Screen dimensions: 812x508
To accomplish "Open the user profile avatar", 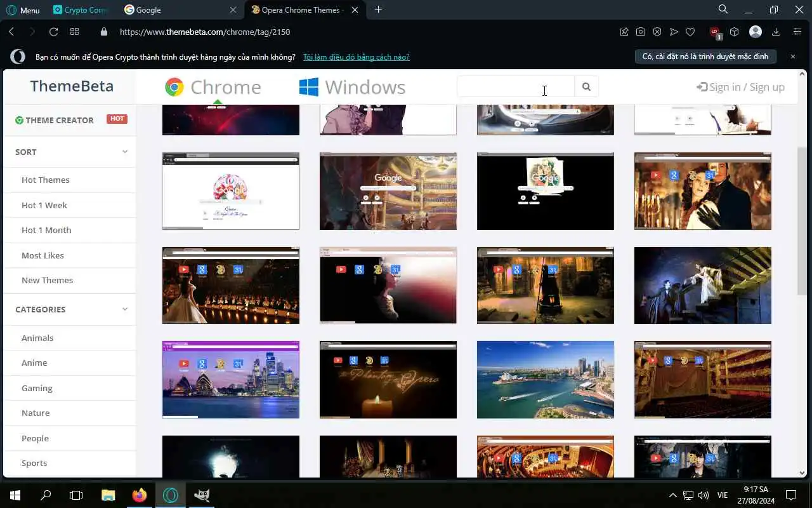I will coord(755,32).
